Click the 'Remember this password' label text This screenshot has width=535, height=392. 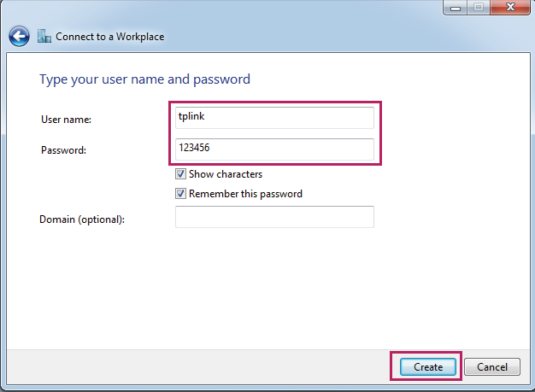click(245, 194)
